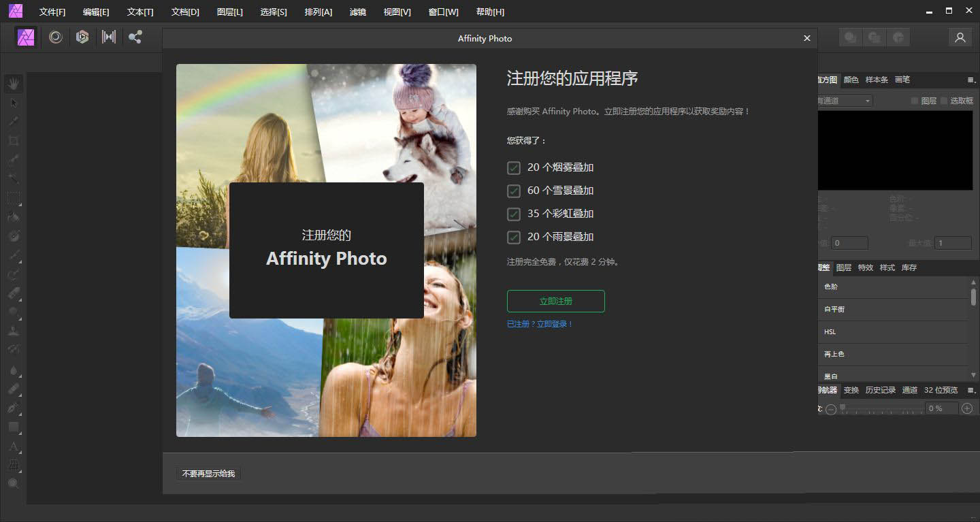Open the navigator panel options menu

[x=971, y=391]
